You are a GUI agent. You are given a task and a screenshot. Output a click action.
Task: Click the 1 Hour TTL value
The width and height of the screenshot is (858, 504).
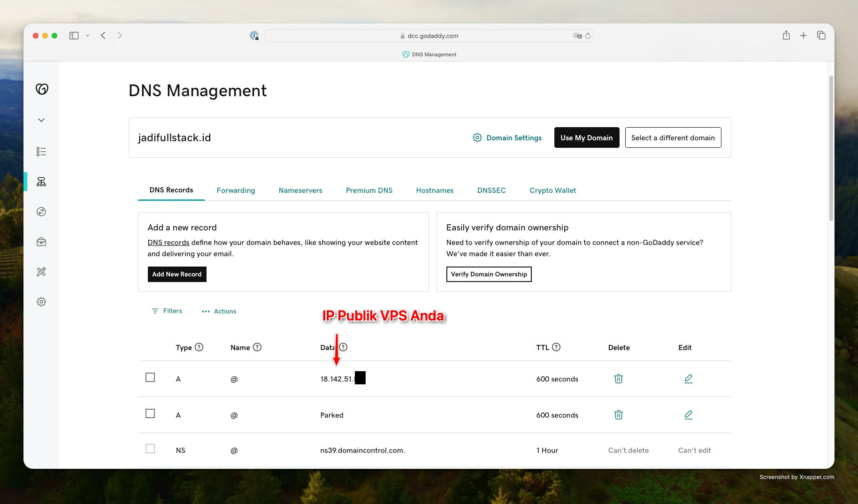pos(547,451)
